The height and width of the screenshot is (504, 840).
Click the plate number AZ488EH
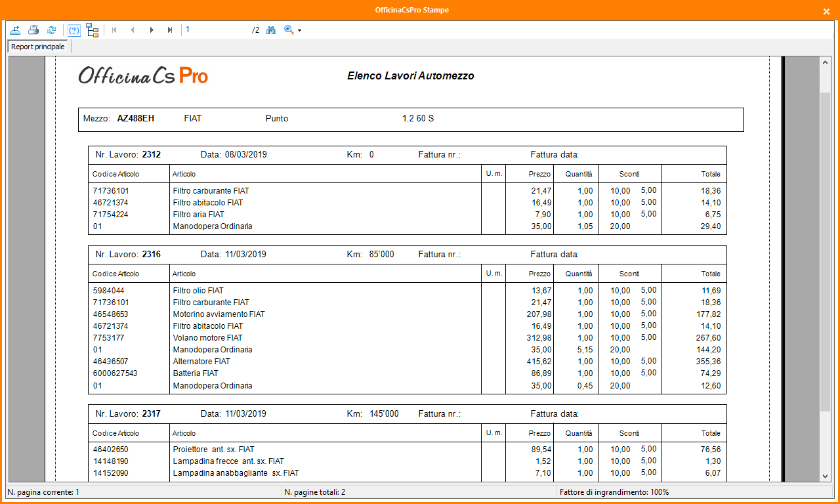[x=136, y=119]
